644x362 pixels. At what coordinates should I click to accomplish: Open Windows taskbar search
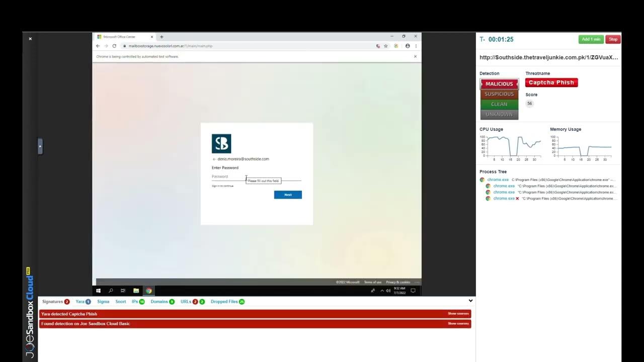coord(111,291)
